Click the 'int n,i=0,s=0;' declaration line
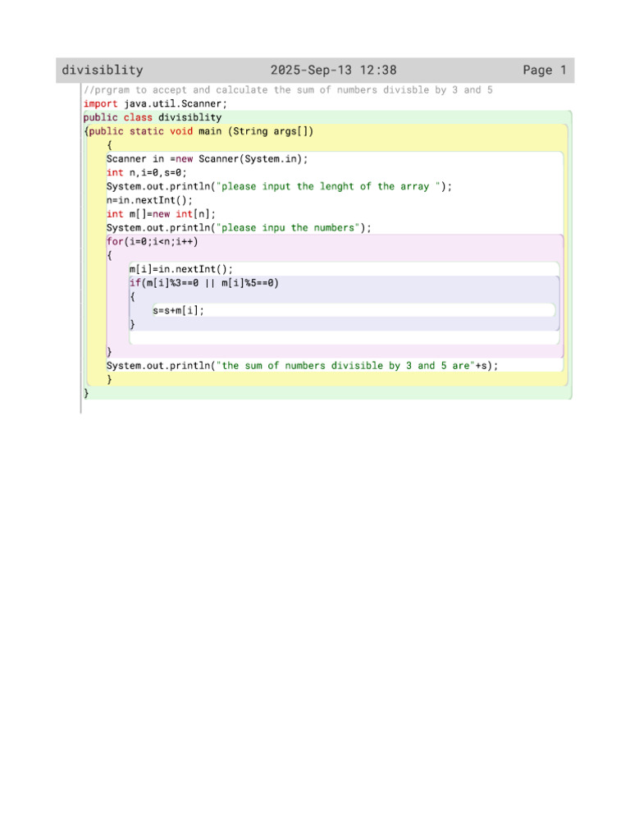The height and width of the screenshot is (840, 630). point(147,172)
